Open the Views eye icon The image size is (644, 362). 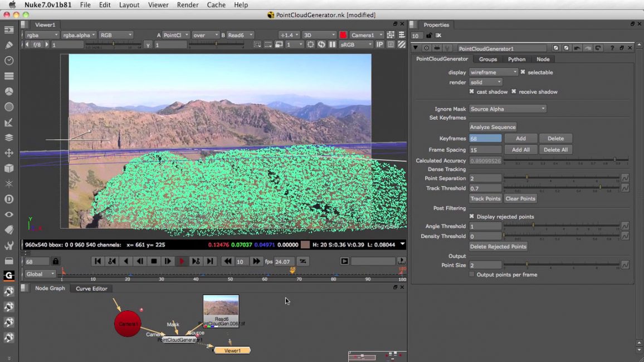[x=8, y=214]
